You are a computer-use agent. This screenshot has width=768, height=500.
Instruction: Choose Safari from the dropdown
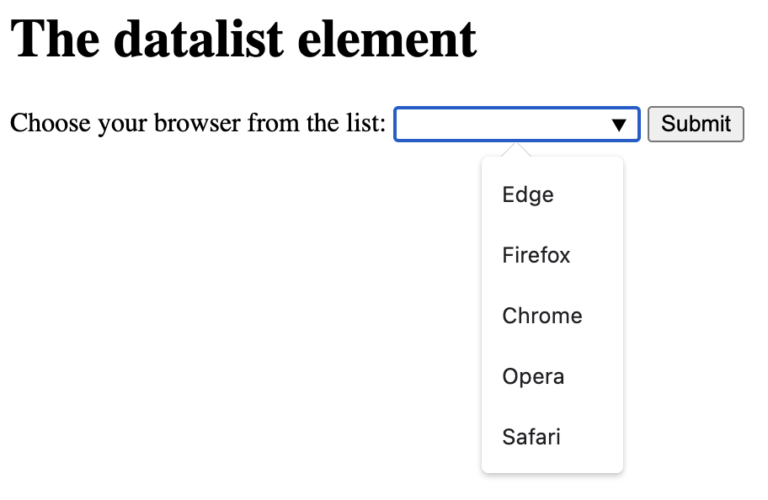tap(531, 437)
